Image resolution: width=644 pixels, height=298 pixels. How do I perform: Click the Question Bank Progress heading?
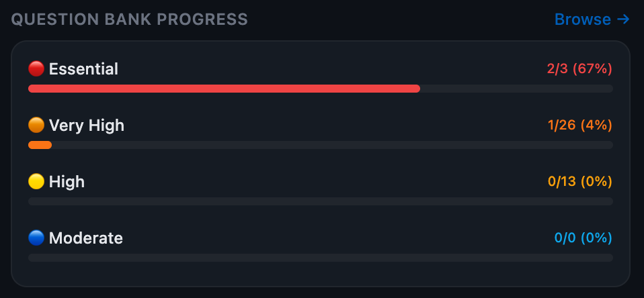pyautogui.click(x=130, y=19)
